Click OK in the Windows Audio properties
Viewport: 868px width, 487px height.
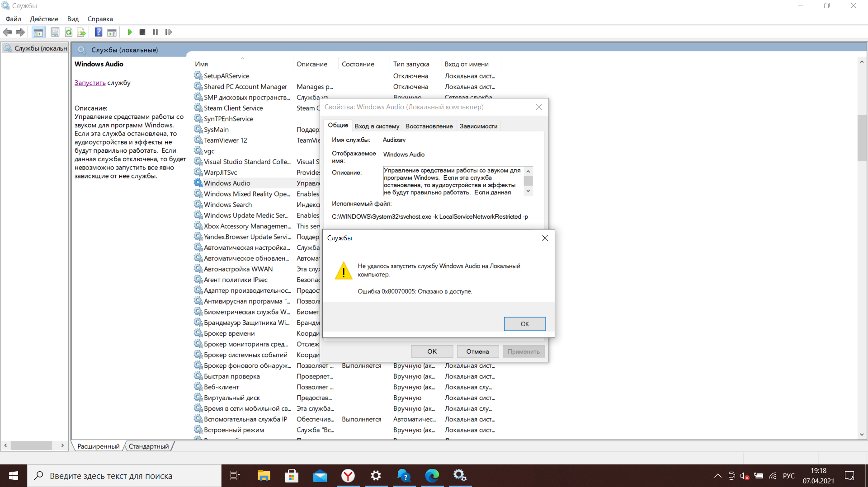coord(432,351)
